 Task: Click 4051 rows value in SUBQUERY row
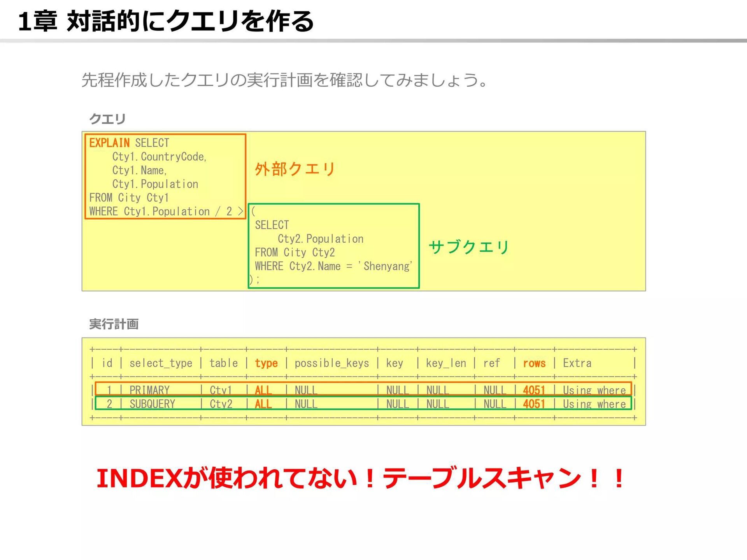click(x=534, y=404)
